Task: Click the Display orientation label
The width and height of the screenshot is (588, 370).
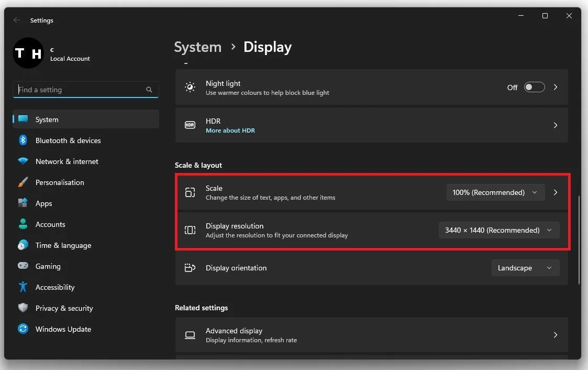Action: 236,268
